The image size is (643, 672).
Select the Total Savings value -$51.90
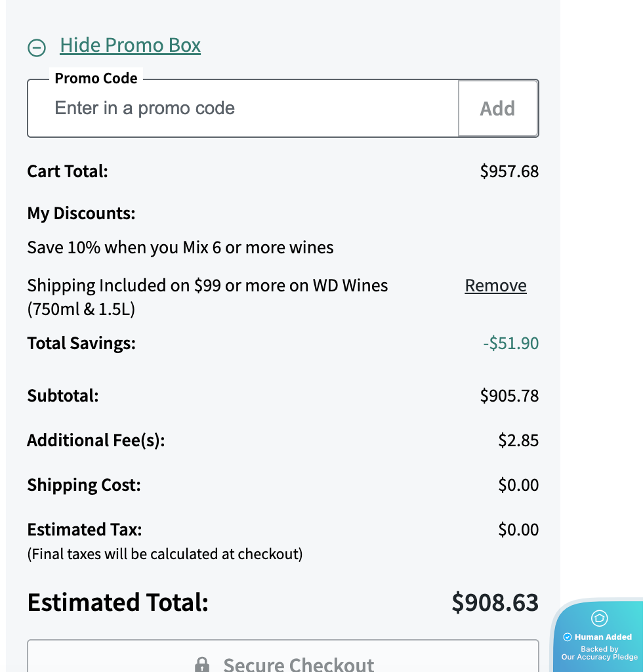510,343
